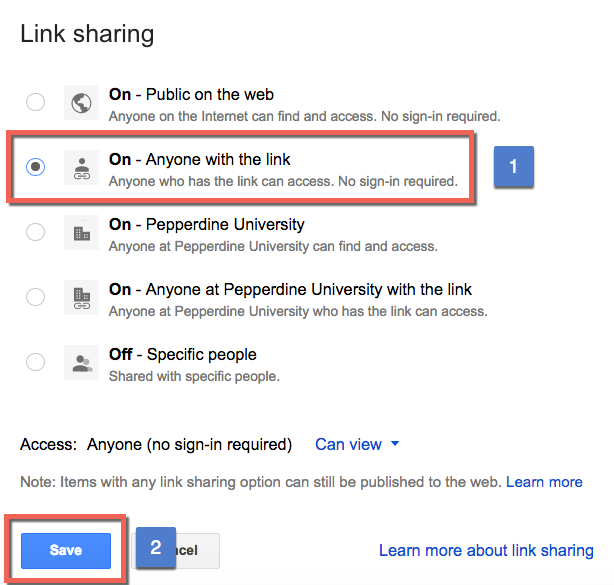
Task: Click the 'Off - Specific people' option label
Action: 183,354
